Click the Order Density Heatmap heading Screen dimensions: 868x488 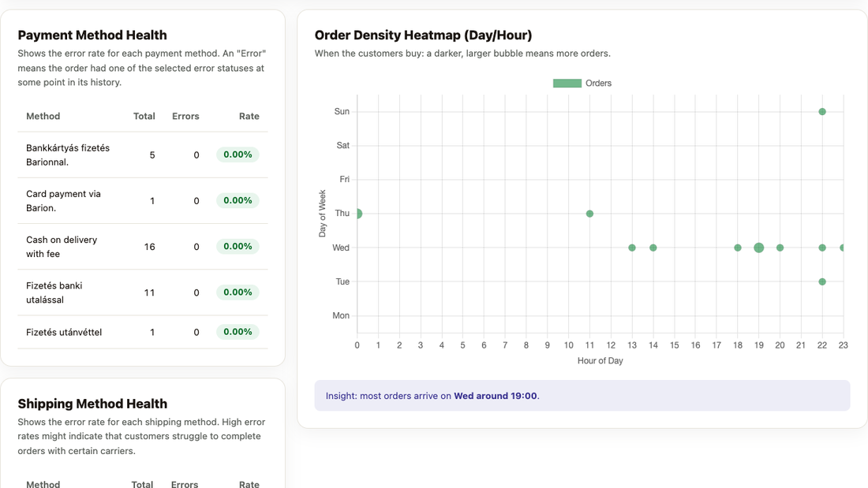click(x=423, y=35)
